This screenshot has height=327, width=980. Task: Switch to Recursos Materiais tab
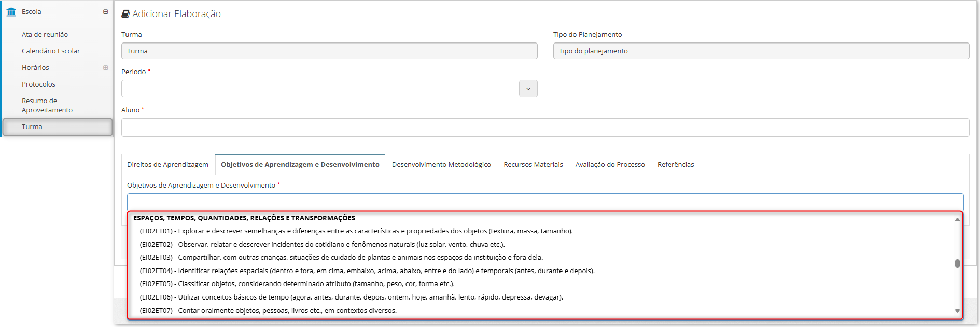533,165
